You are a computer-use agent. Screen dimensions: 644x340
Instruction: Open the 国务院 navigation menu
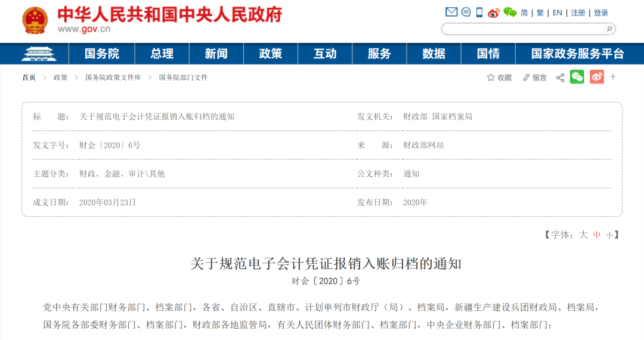tap(102, 54)
